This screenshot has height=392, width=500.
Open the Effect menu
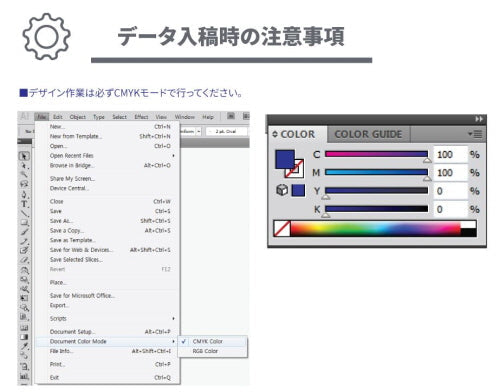(x=141, y=117)
